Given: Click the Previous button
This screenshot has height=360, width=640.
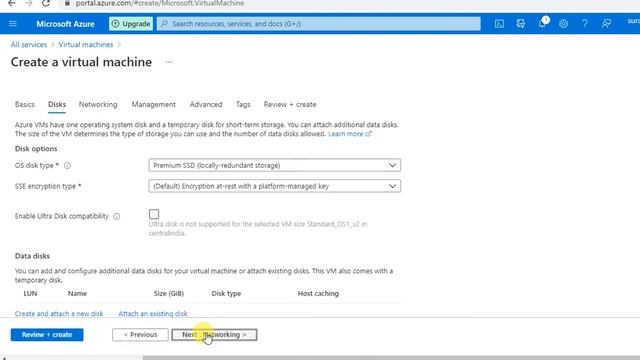Looking at the screenshot, I should [x=140, y=335].
